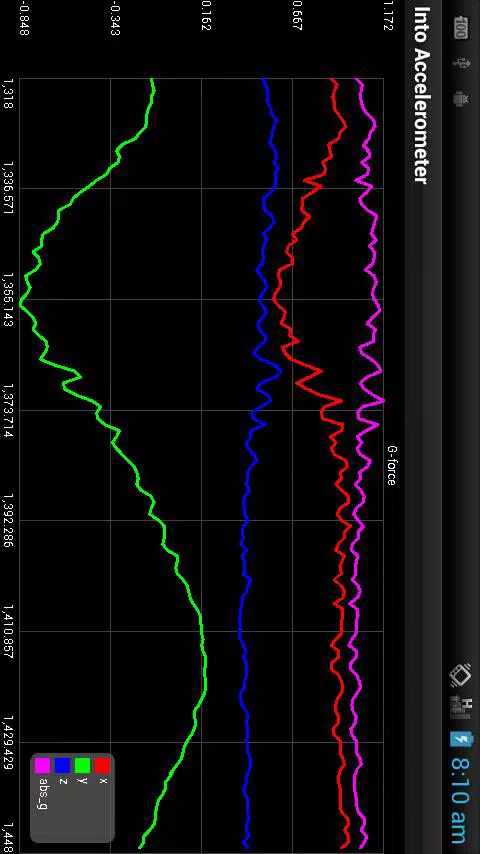The width and height of the screenshot is (480, 854).
Task: Click the 1,448 time axis label
Action: [8, 839]
